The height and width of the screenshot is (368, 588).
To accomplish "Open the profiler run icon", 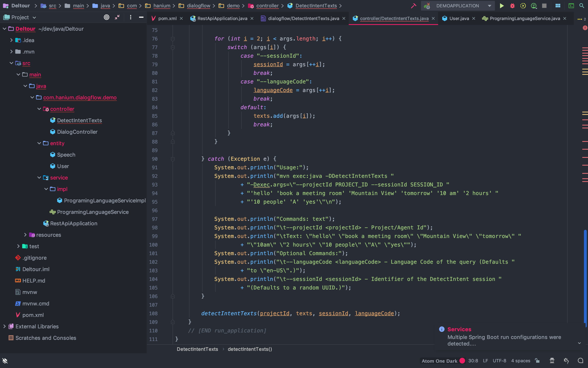I will [533, 6].
